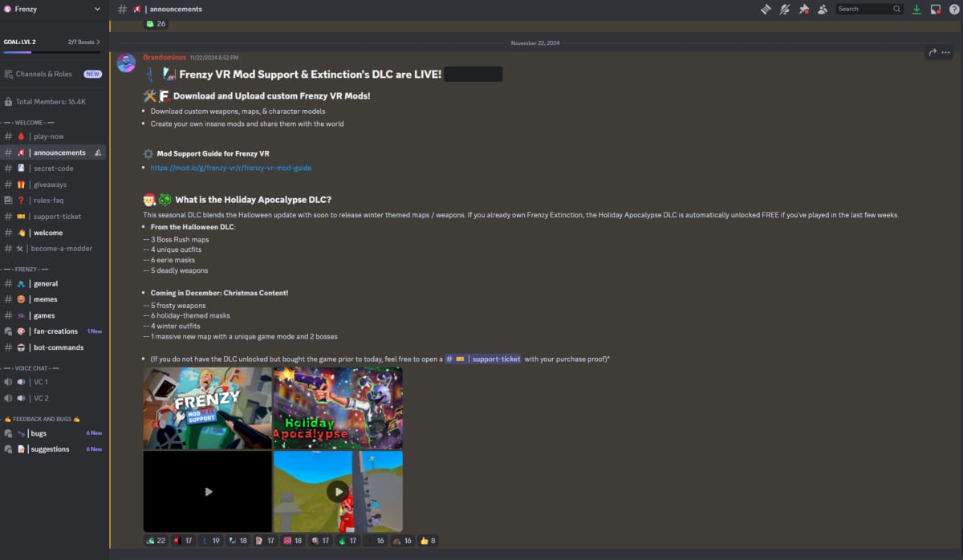Click the Brandominos username
Image resolution: width=963 pixels, height=560 pixels.
(165, 57)
